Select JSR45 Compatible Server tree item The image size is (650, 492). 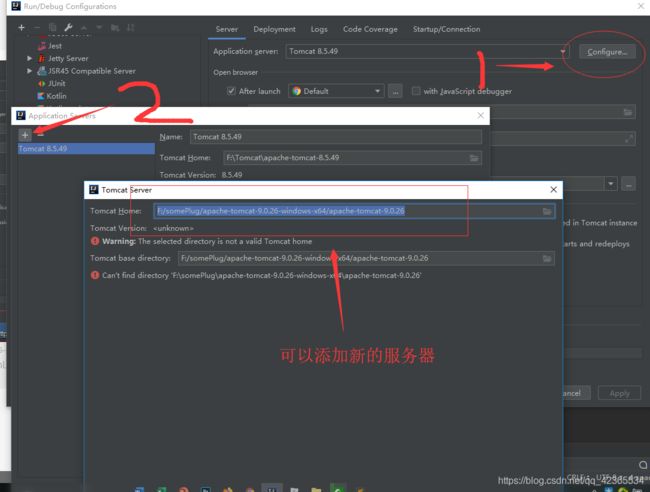(x=92, y=71)
